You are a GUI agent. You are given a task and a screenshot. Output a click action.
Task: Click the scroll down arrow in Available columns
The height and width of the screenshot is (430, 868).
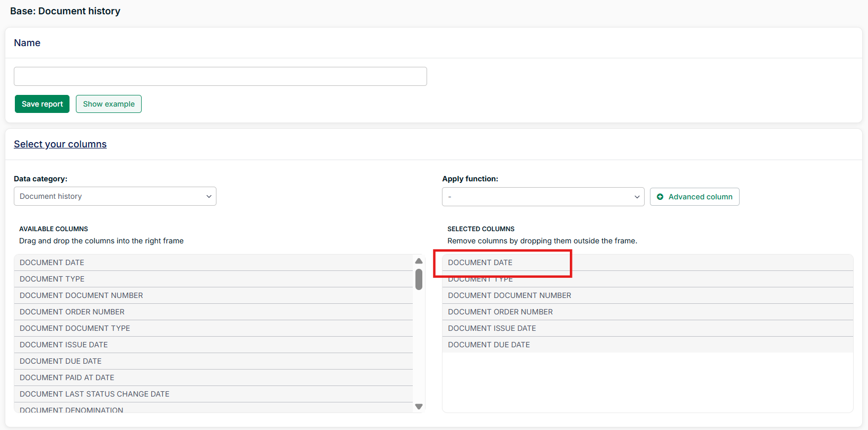[x=419, y=407]
